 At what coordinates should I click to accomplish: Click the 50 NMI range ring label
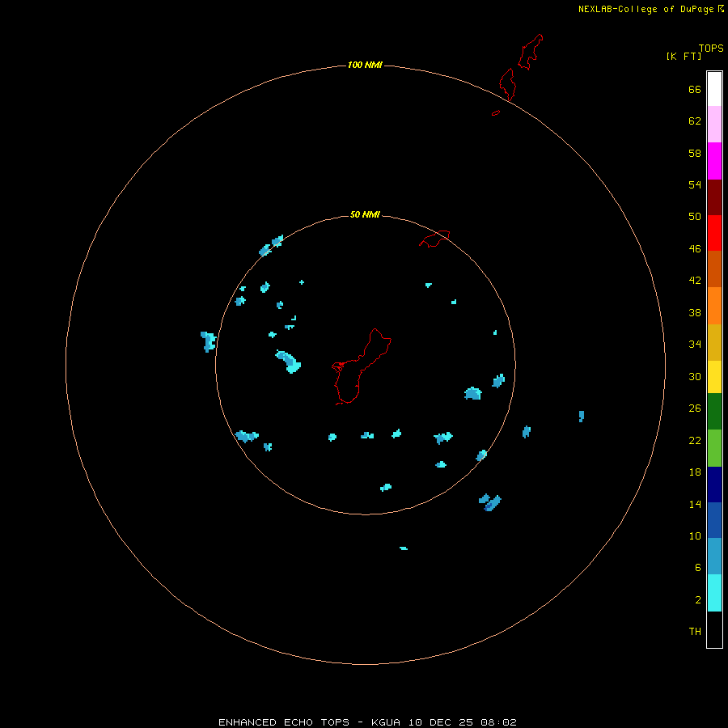(365, 214)
